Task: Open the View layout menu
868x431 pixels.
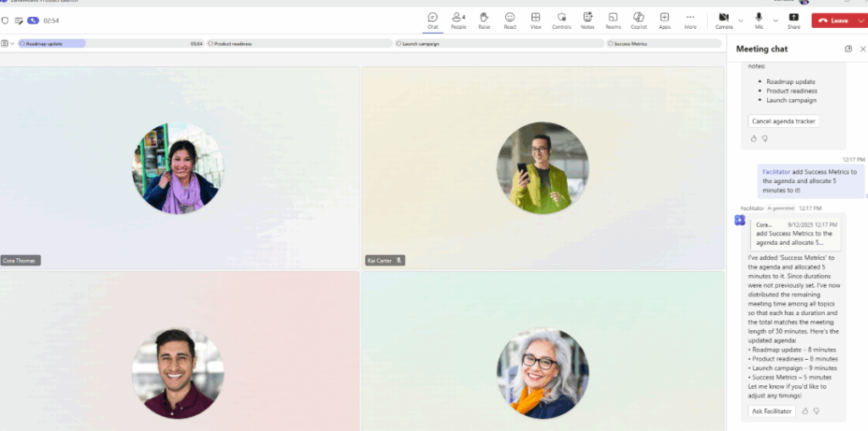Action: point(535,19)
